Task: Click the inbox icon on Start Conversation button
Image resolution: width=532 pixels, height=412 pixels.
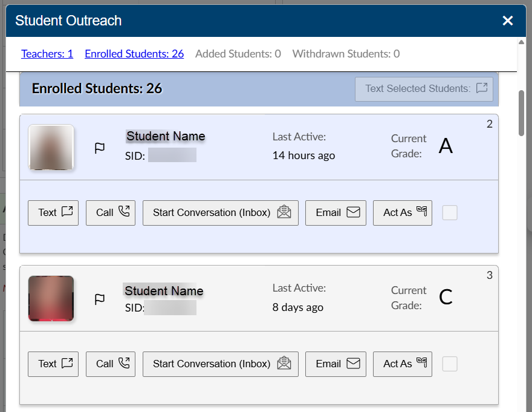Action: 284,212
